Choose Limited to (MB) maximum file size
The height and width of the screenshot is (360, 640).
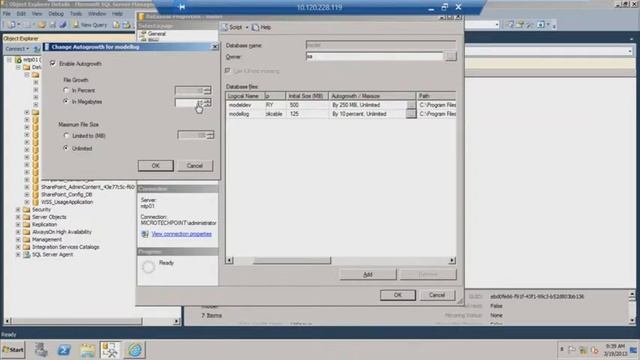click(66, 136)
